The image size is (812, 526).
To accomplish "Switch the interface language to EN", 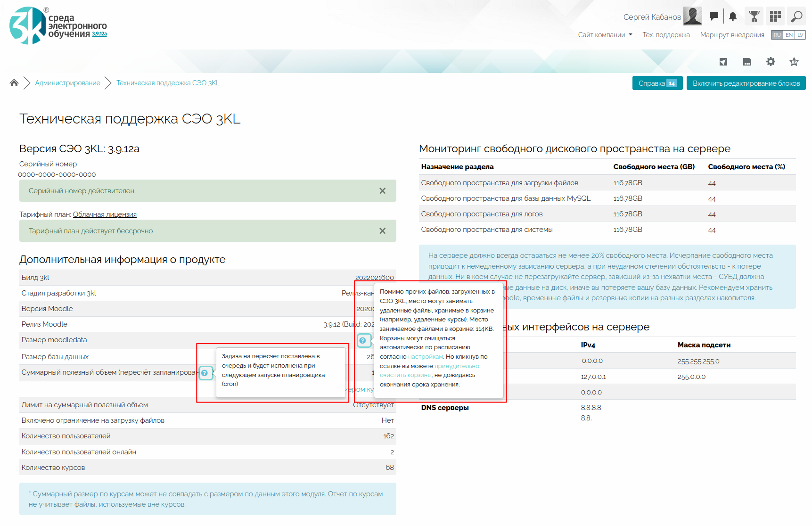I will click(x=789, y=35).
